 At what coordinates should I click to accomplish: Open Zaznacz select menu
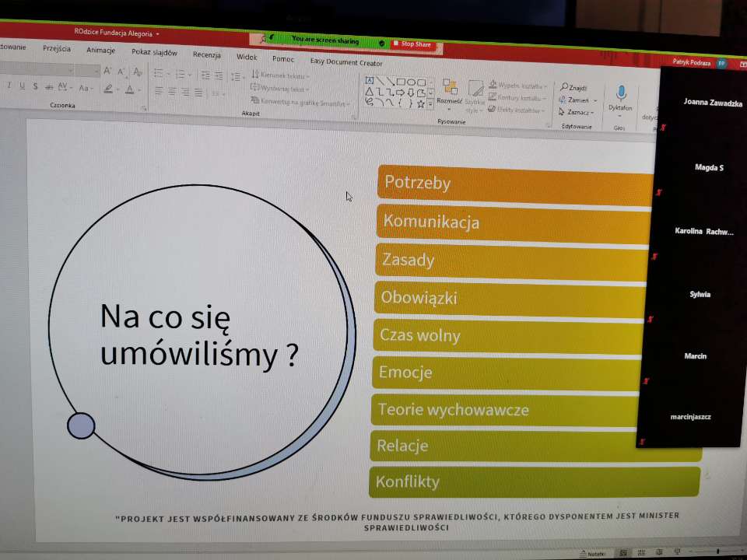coord(576,112)
